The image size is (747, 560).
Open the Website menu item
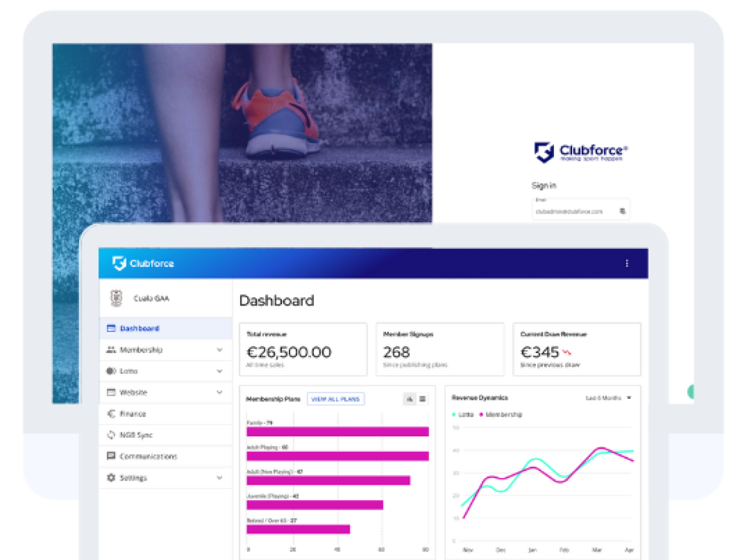point(134,393)
